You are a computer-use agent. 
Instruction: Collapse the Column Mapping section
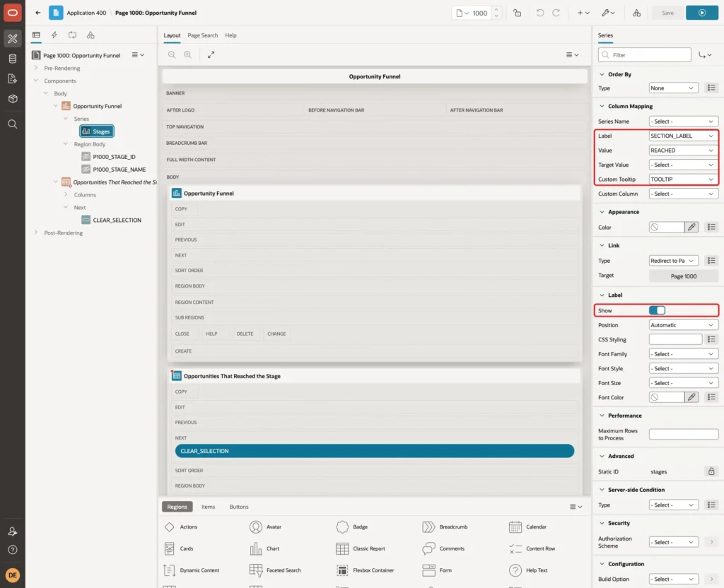click(602, 106)
